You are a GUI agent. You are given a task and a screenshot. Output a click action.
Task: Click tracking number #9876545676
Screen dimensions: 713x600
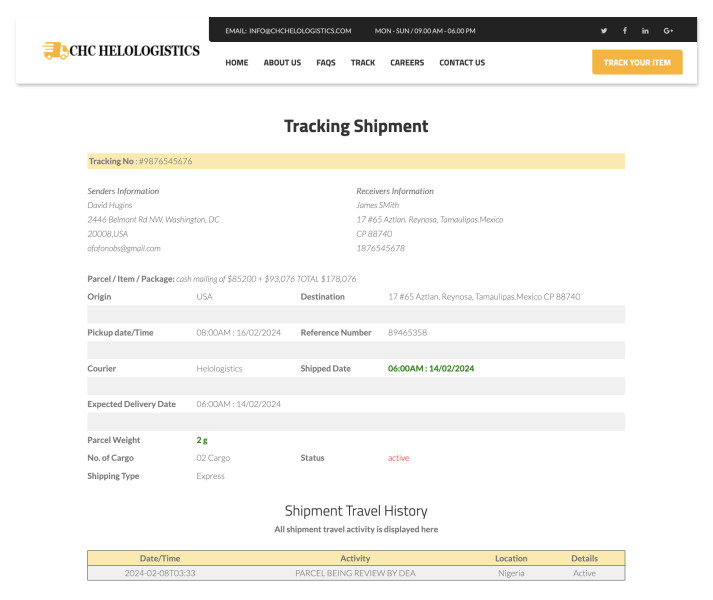165,161
